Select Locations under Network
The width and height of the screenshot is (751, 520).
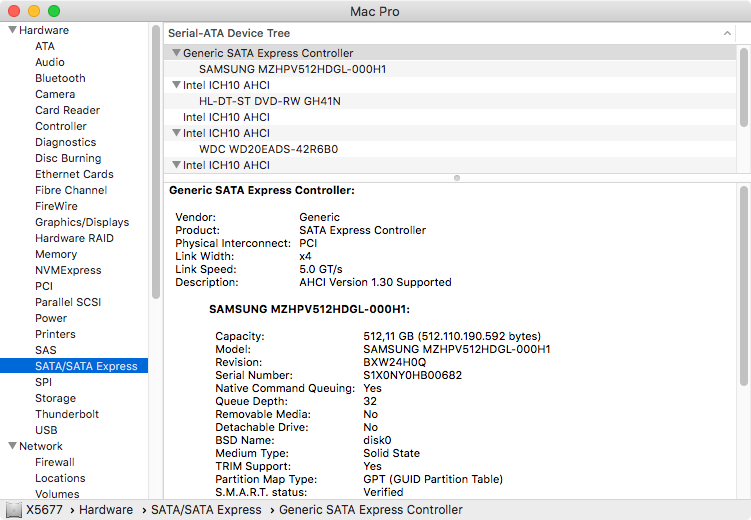60,478
